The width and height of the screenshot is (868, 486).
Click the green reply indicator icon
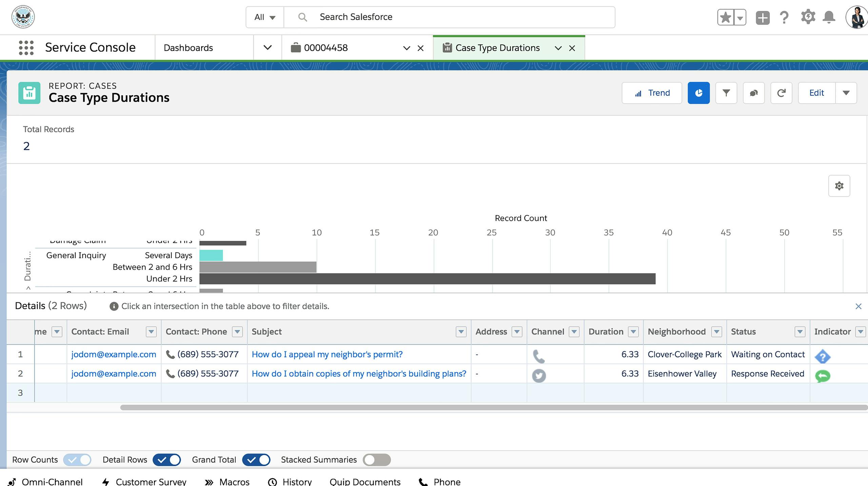point(822,376)
